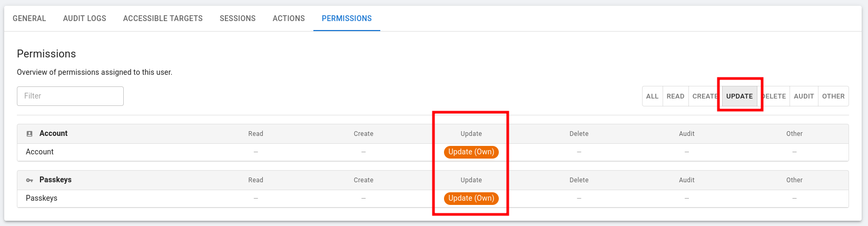Open the Sessions tab

point(238,18)
